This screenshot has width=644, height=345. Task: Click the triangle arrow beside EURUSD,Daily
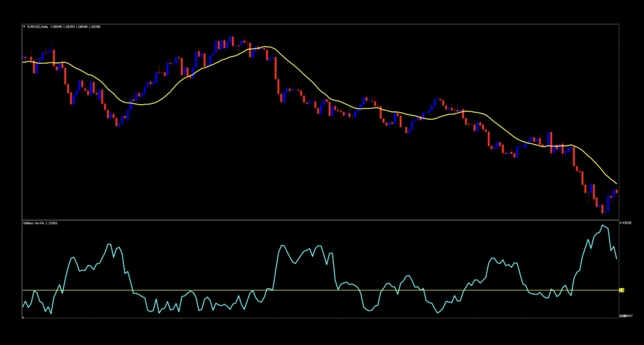point(24,26)
